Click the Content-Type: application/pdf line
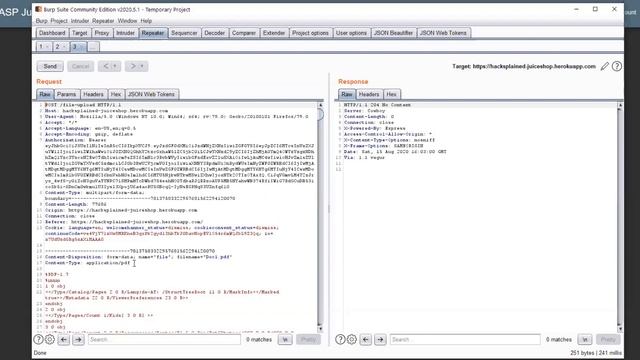640x360 pixels. [88, 263]
